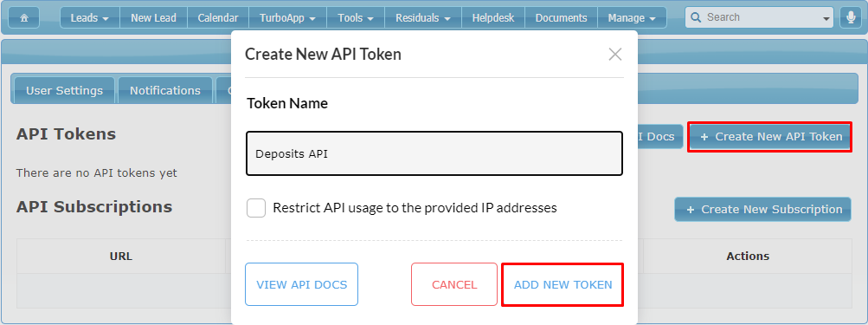
Task: Go to New Lead in navigation bar
Action: click(153, 17)
